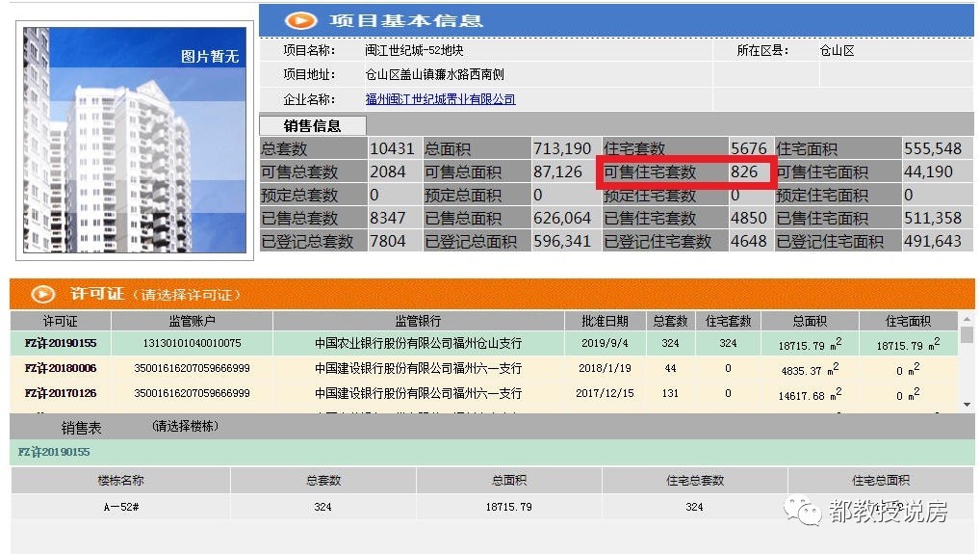
Task: Click the 许可证 column header
Action: click(x=60, y=322)
